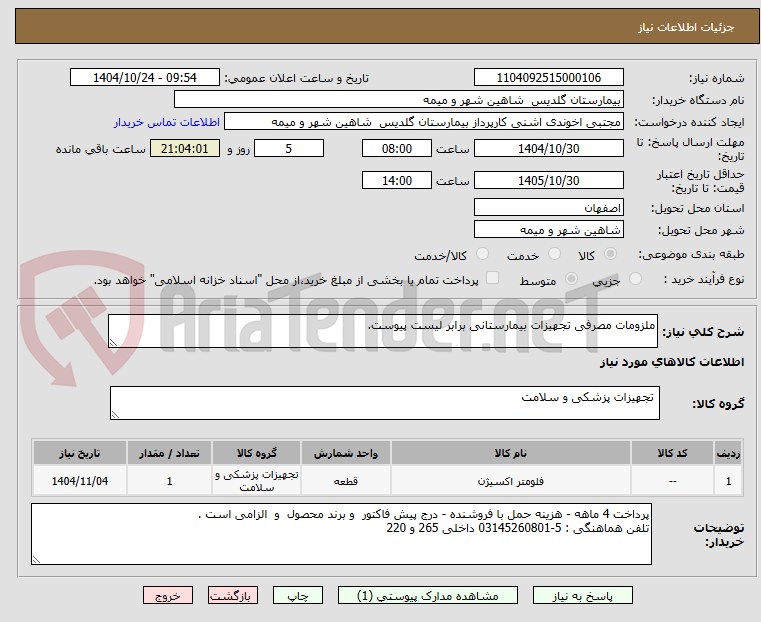Select the کالا radio button
Viewport: 761px width, 622px height.
[x=611, y=254]
